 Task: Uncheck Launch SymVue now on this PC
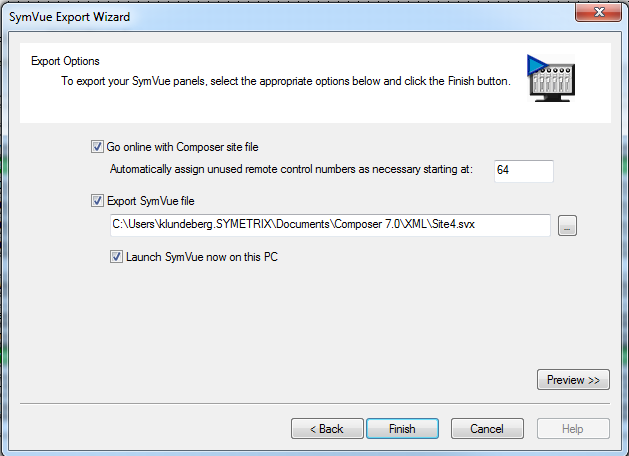116,257
